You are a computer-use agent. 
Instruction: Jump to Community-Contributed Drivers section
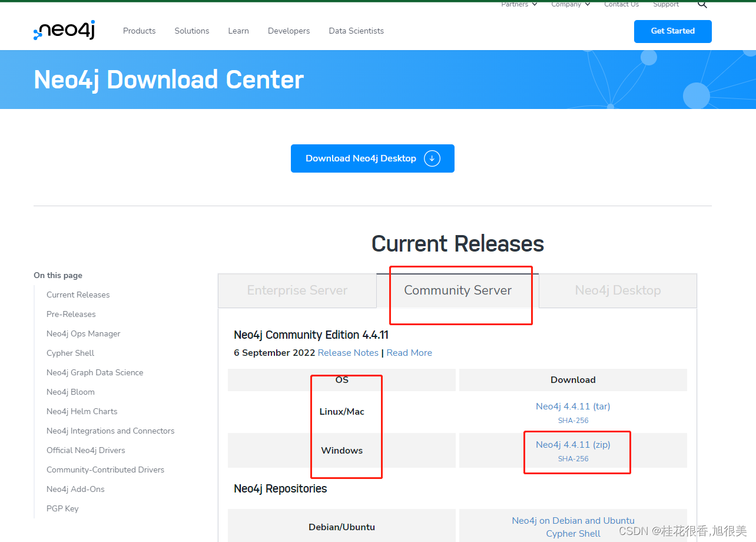click(105, 470)
